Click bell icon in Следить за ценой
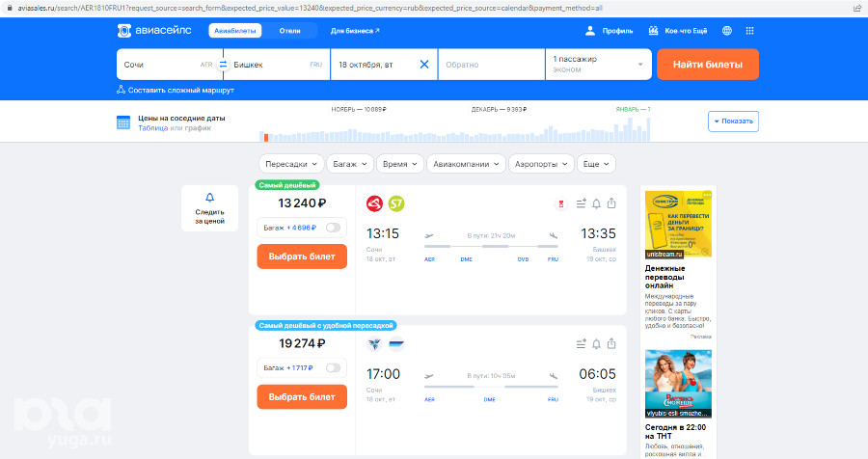 pos(209,198)
